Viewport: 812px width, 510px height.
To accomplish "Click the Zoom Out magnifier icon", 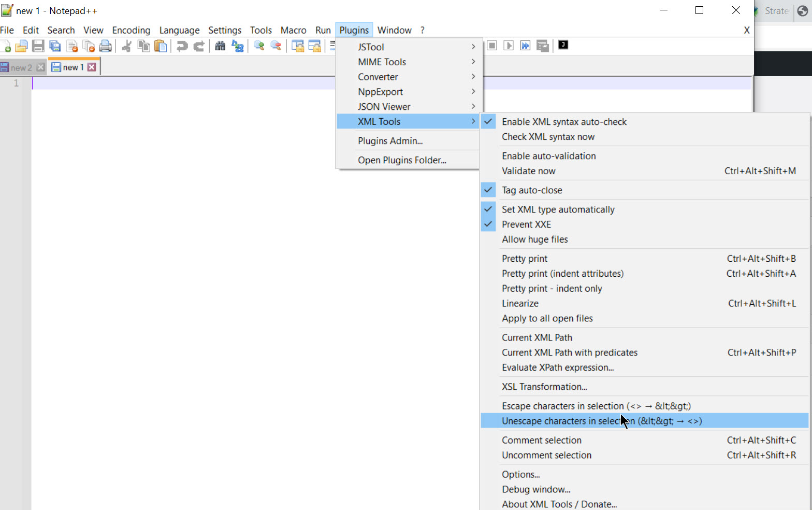I will 275,47.
